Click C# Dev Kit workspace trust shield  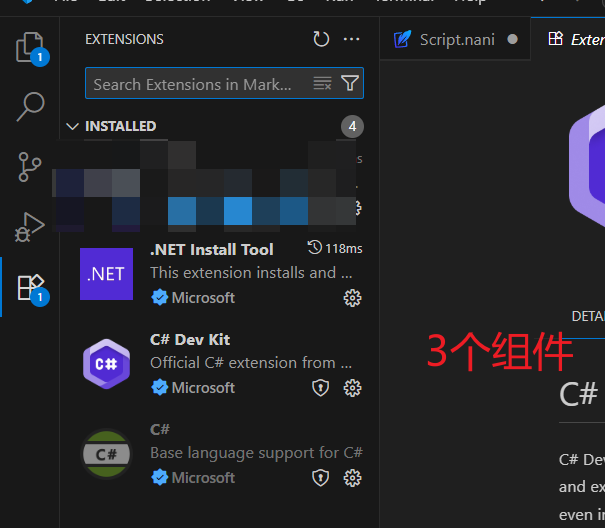point(320,388)
